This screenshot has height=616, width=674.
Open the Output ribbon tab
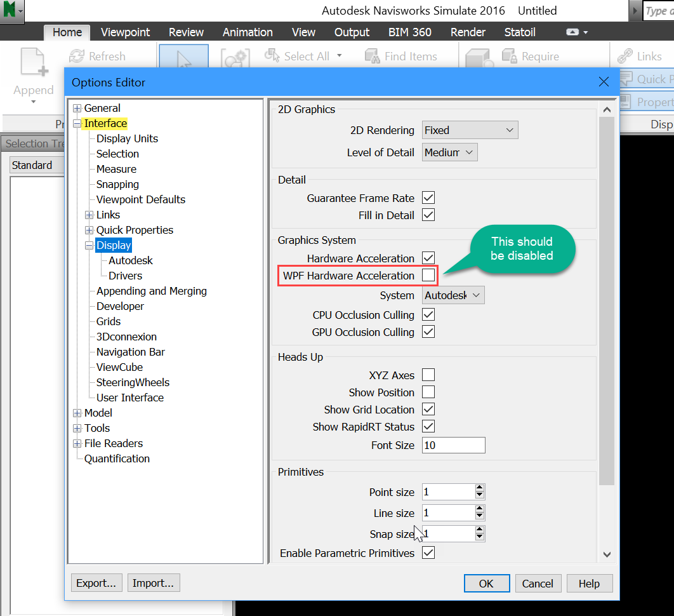(x=352, y=32)
